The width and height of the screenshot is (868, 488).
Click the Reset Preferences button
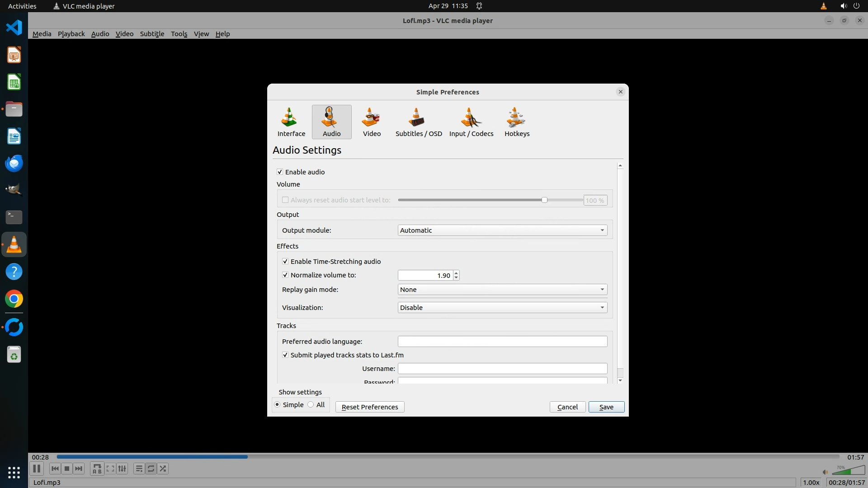[x=369, y=407]
